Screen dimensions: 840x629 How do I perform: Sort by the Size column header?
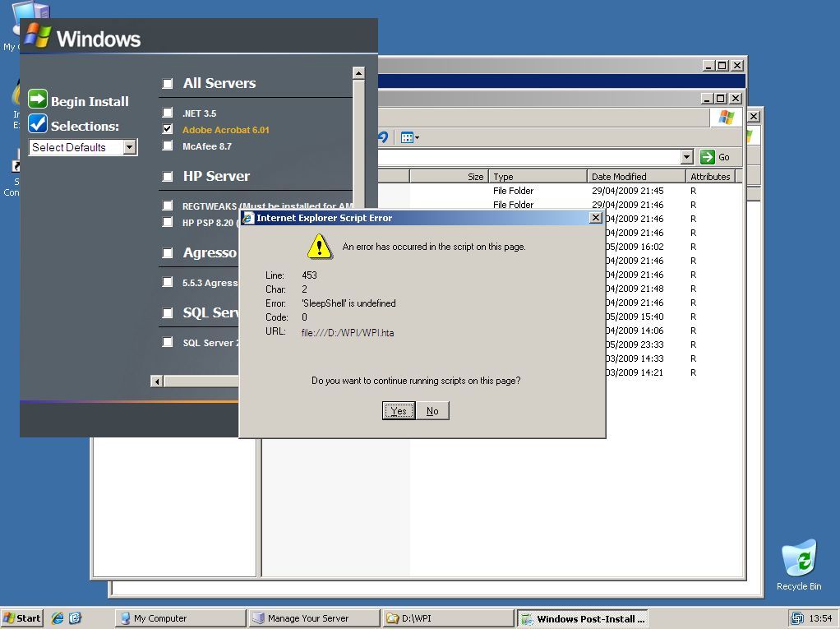pyautogui.click(x=449, y=176)
